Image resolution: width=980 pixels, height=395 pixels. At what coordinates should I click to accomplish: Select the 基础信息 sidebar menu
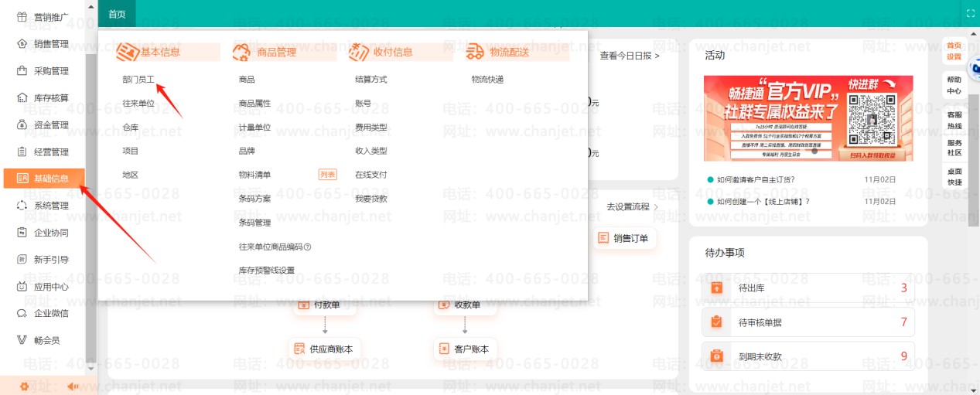pyautogui.click(x=44, y=179)
